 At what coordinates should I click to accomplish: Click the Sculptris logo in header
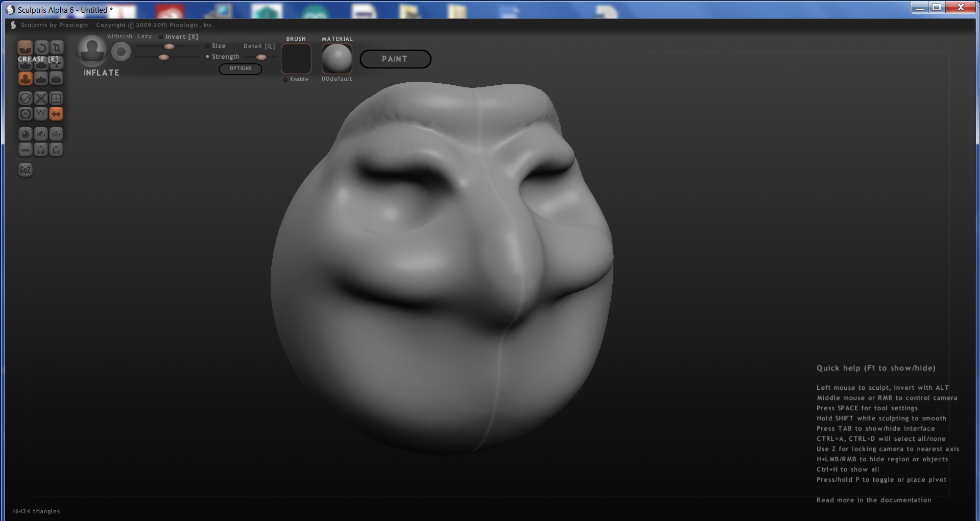pyautogui.click(x=13, y=25)
